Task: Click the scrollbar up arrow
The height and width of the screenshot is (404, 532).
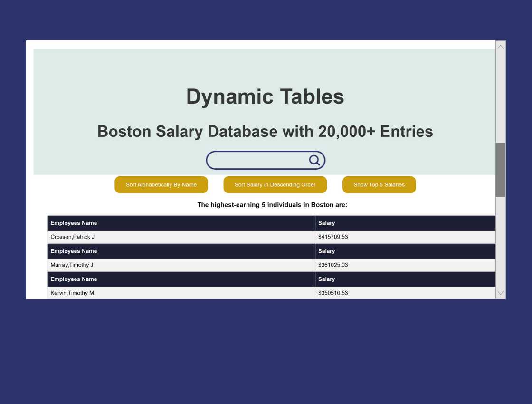Action: click(500, 47)
